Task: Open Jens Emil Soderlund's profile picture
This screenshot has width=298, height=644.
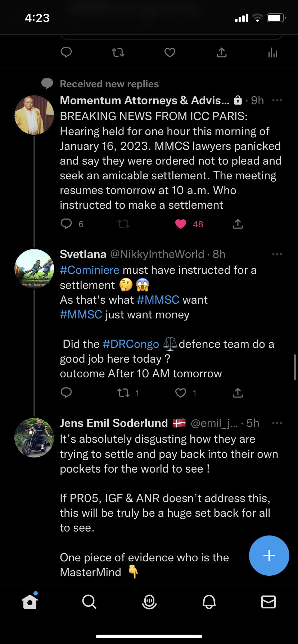Action: pyautogui.click(x=34, y=438)
